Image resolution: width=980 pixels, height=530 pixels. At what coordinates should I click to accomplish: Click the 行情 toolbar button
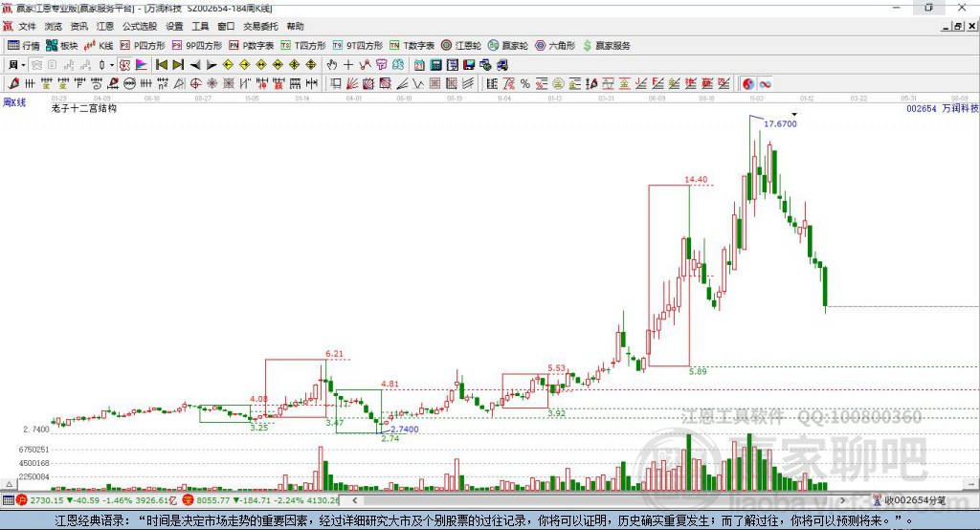coord(23,46)
